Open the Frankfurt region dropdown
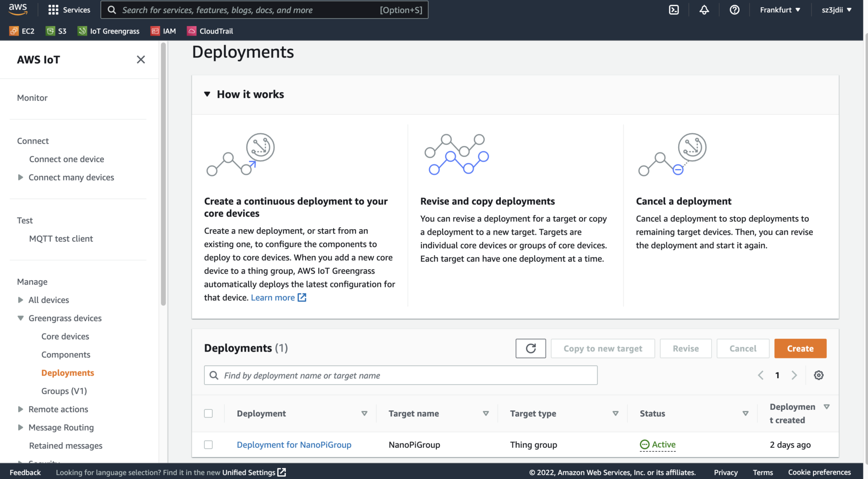868x479 pixels. pos(779,9)
